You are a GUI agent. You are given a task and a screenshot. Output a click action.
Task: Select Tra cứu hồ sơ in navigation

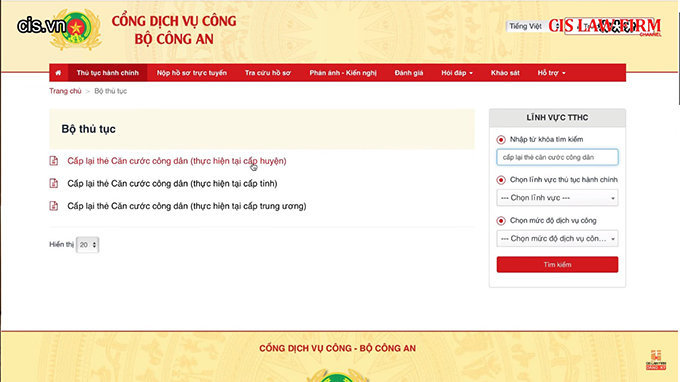click(x=268, y=73)
